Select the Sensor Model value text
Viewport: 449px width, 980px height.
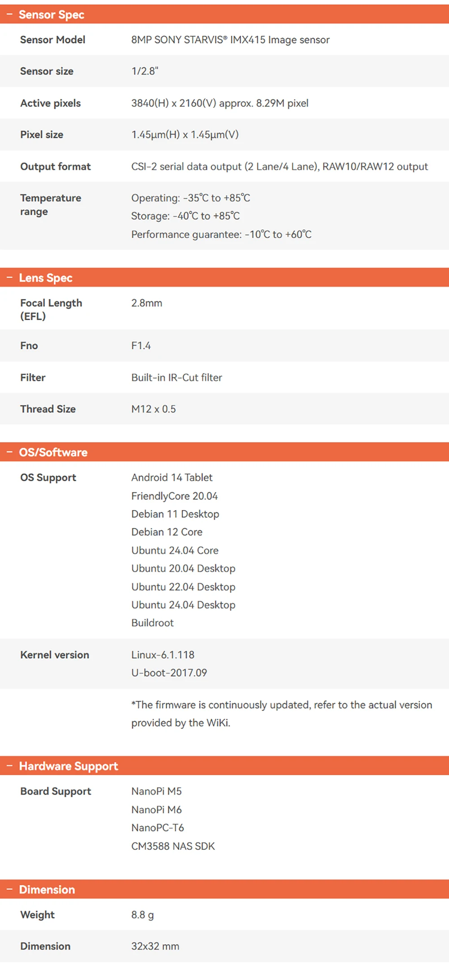click(x=230, y=40)
